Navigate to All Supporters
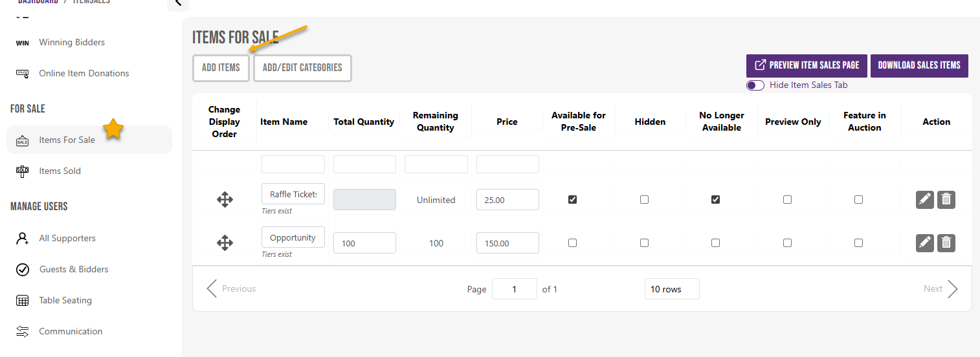Screen dimensions: 980x357 point(67,238)
